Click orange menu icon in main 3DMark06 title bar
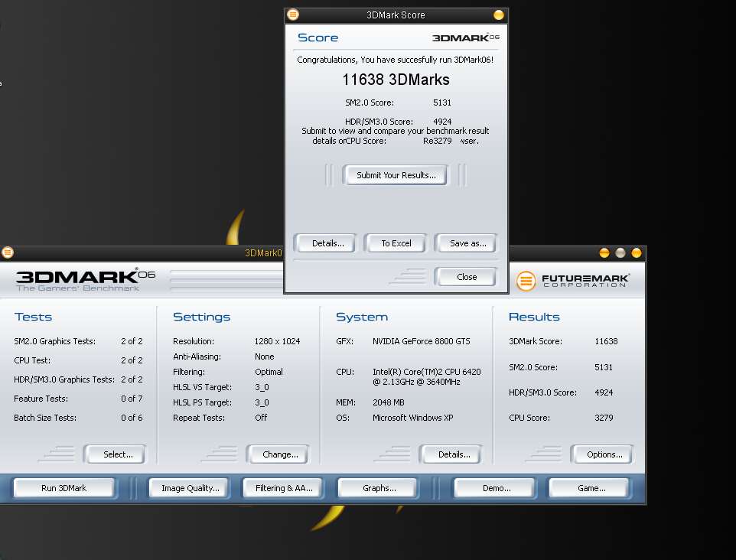736x560 pixels. coord(8,252)
